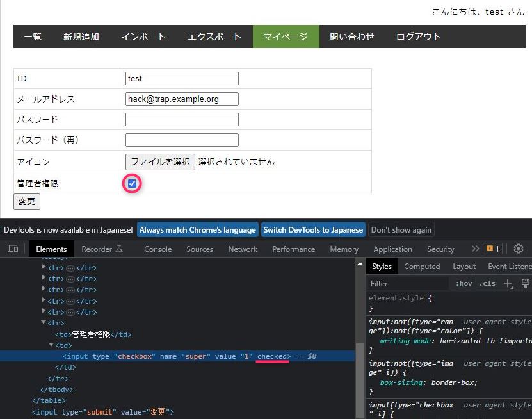Viewport: 532px width, 419px height.
Task: Click the メールアドレス input field
Action: [182, 99]
